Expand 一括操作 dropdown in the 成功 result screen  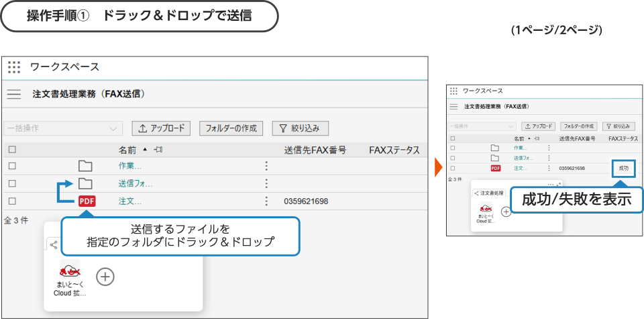(482, 126)
